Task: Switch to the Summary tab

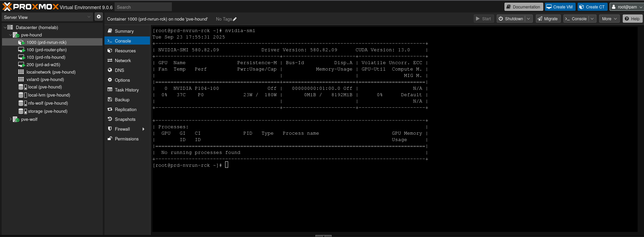Action: coord(124,31)
